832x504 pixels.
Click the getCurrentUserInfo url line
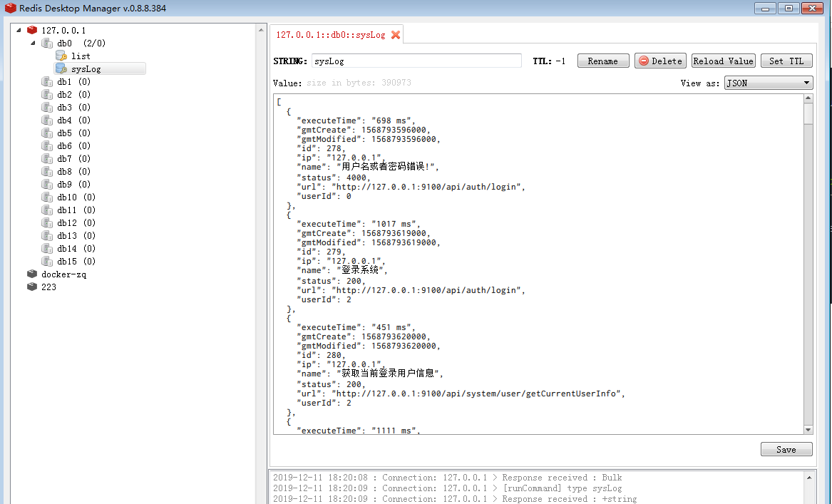pyautogui.click(x=461, y=394)
